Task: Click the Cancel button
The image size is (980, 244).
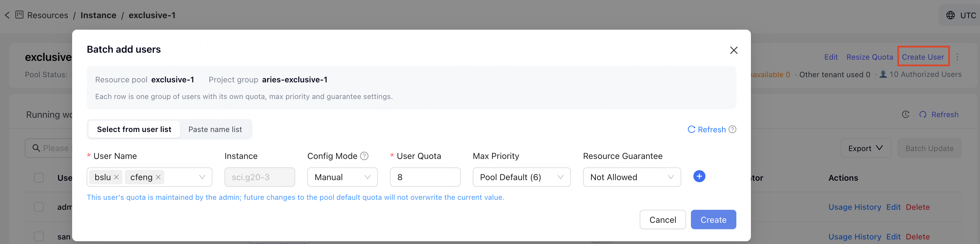Action: click(663, 220)
